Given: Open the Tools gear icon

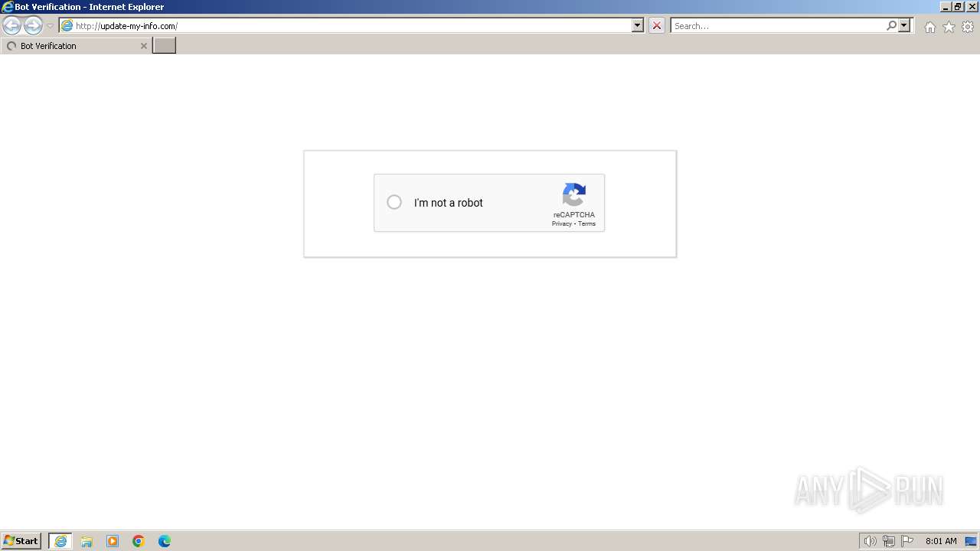Looking at the screenshot, I should pyautogui.click(x=968, y=27).
